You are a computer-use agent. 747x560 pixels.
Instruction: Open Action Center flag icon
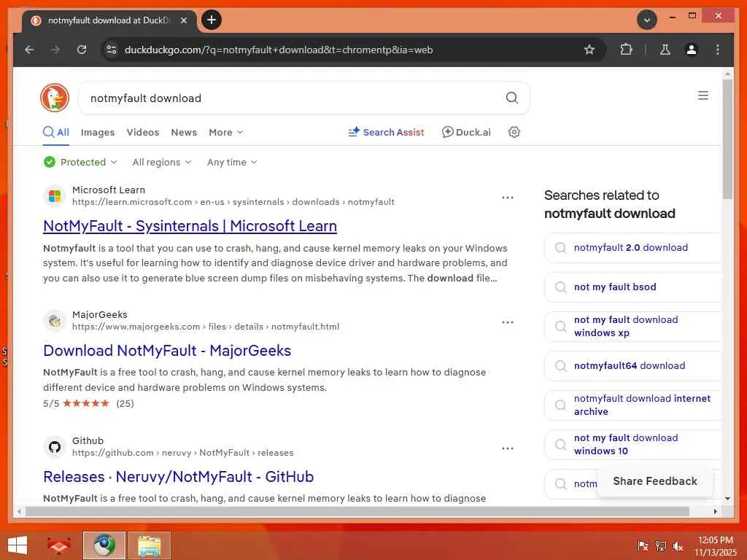click(x=643, y=545)
